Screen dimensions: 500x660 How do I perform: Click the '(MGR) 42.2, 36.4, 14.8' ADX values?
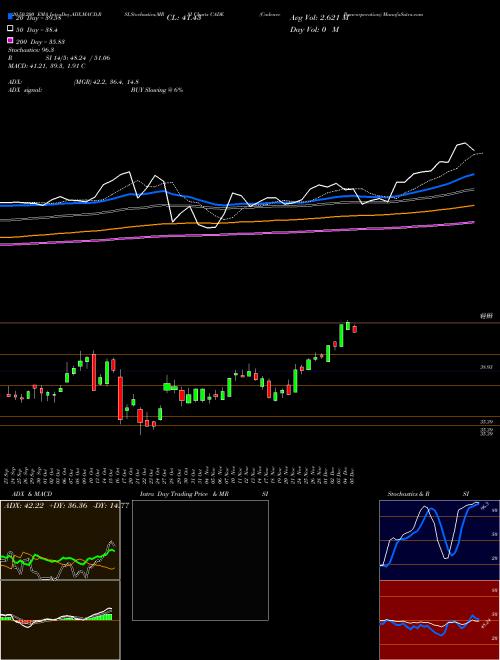(106, 82)
